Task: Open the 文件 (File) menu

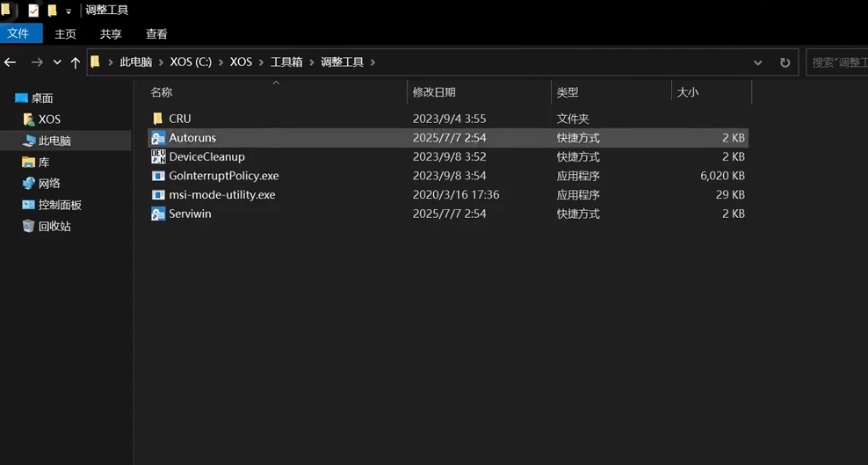Action: pos(18,33)
